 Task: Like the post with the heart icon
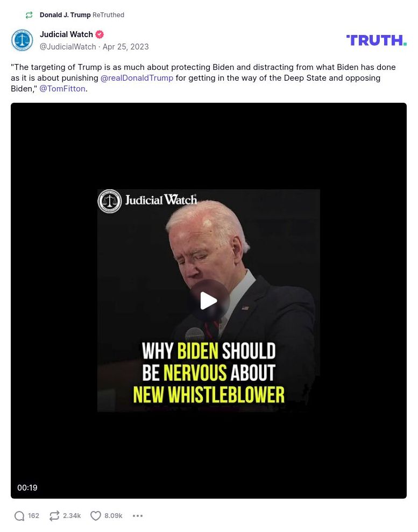[96, 516]
